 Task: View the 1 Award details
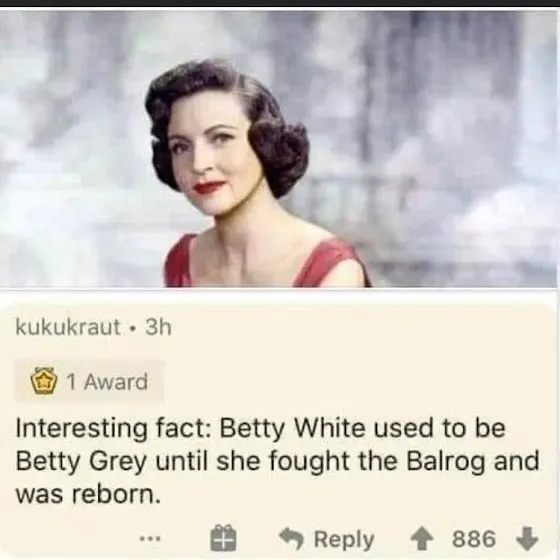tap(89, 381)
